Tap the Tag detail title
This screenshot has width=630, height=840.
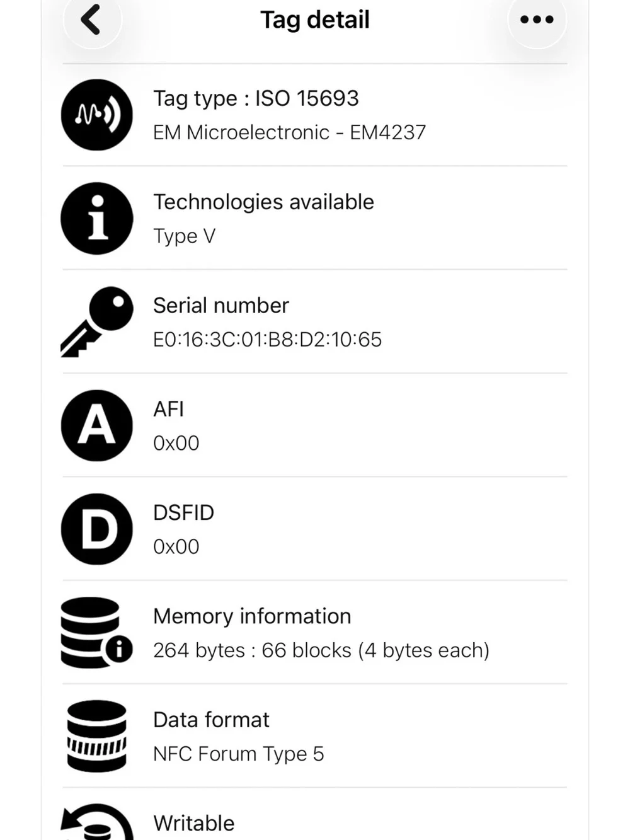pos(315,20)
